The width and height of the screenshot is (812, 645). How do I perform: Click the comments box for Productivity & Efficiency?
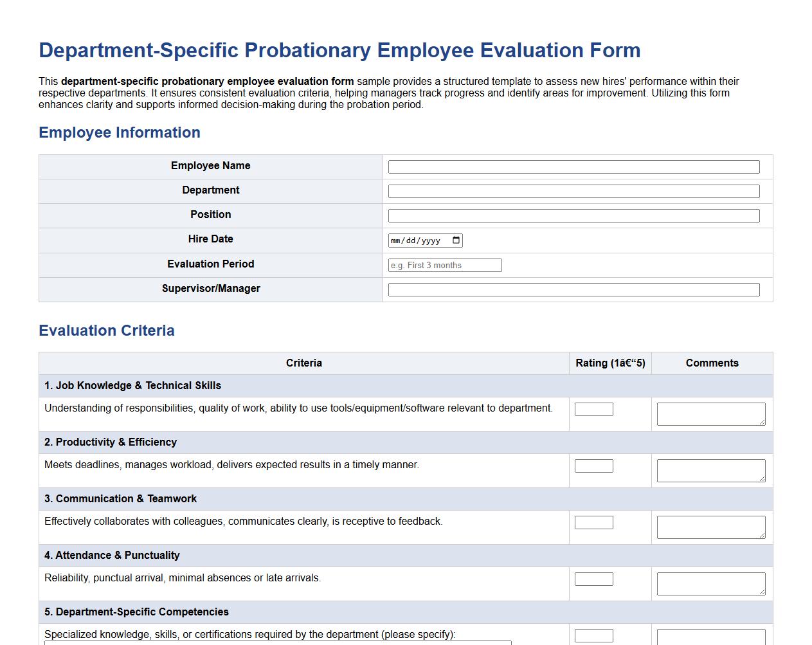(710, 470)
